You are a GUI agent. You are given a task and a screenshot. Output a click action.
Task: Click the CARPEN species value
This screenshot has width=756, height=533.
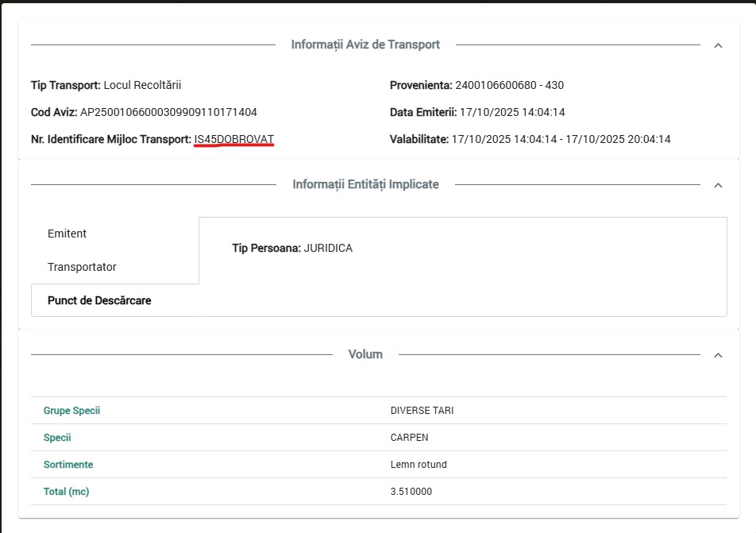tap(410, 438)
